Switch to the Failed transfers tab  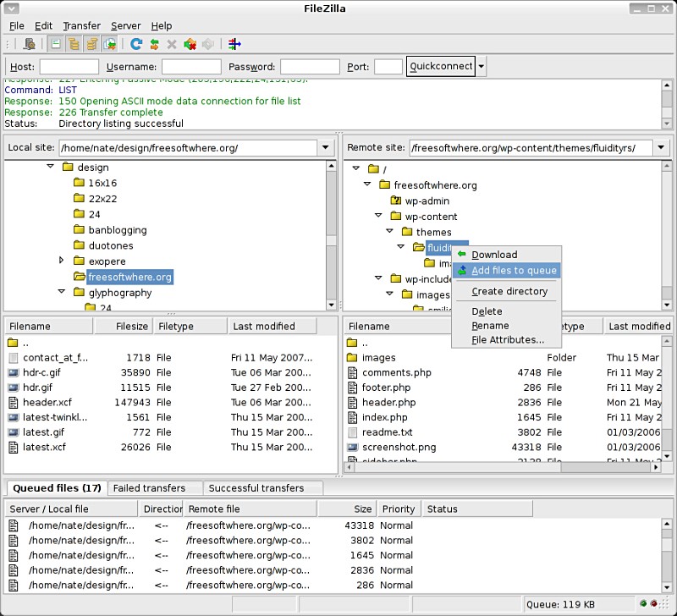(150, 488)
